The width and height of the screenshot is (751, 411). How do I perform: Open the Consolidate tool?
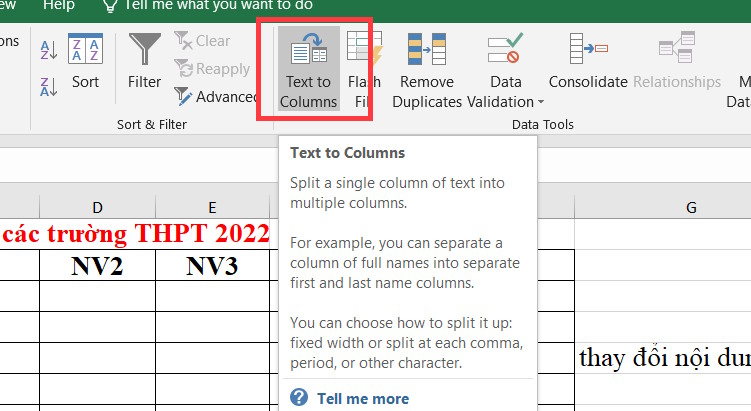coord(588,61)
